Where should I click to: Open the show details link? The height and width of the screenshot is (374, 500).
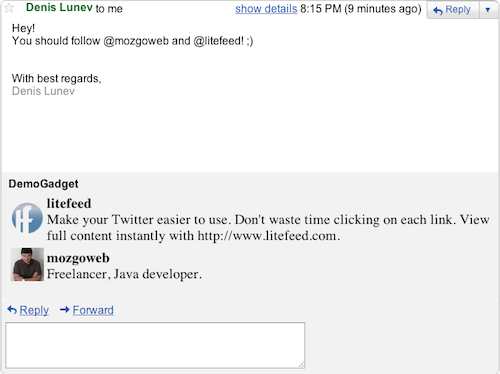point(266,9)
